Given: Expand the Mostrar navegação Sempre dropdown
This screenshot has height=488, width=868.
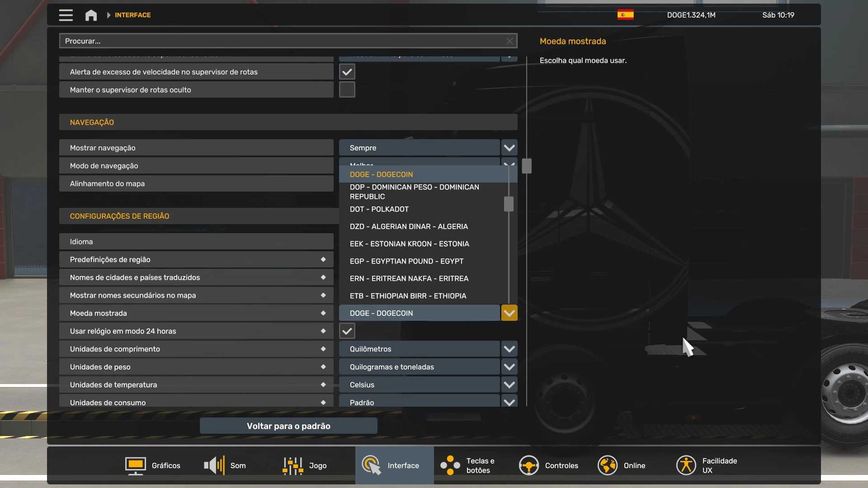Looking at the screenshot, I should click(x=509, y=148).
